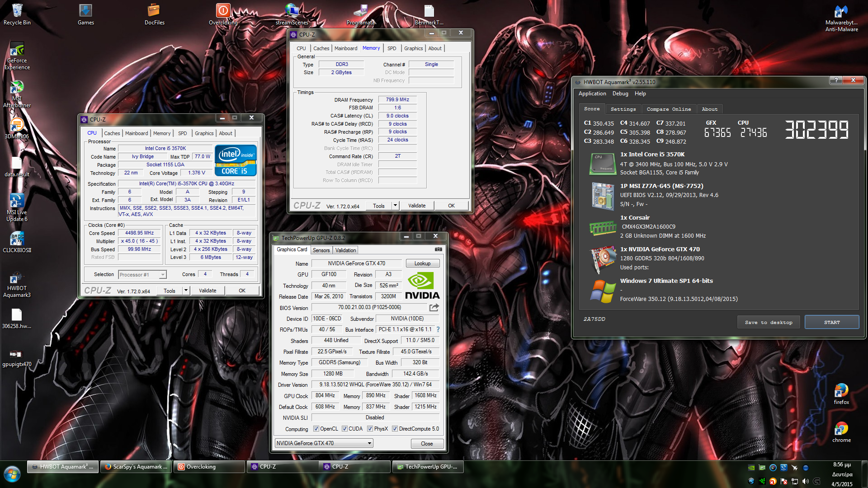Toggle the DirectCompute 5.0 checkbox
The image size is (868, 488).
click(395, 429)
